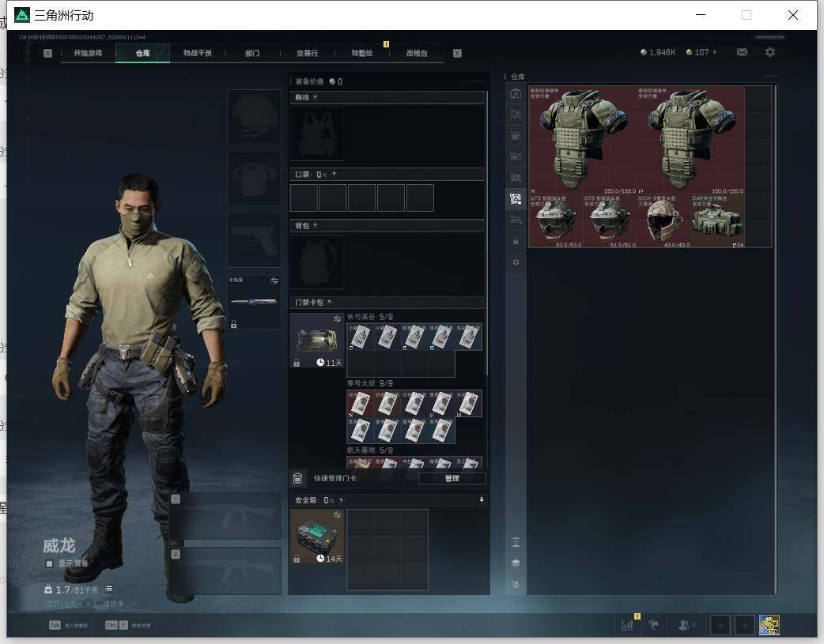
Task: Click the first plus squad slot button
Action: pos(720,625)
